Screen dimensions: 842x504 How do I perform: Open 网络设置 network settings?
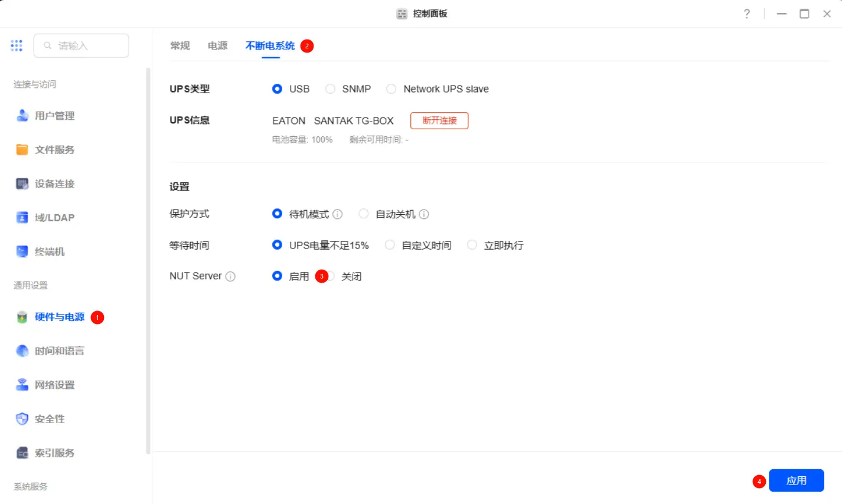[x=54, y=385]
